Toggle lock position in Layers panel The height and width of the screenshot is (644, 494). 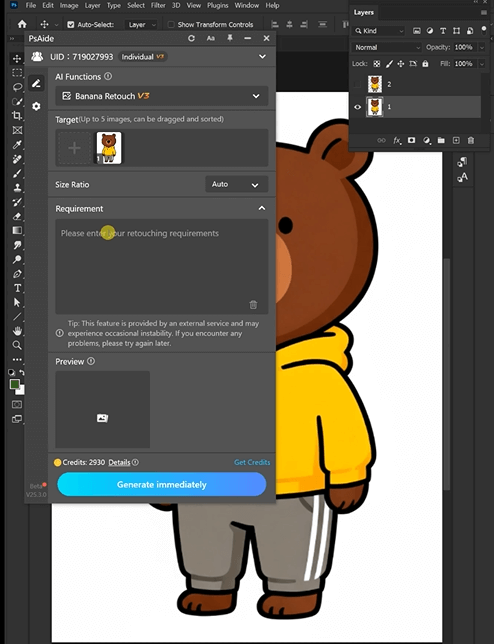(x=401, y=64)
